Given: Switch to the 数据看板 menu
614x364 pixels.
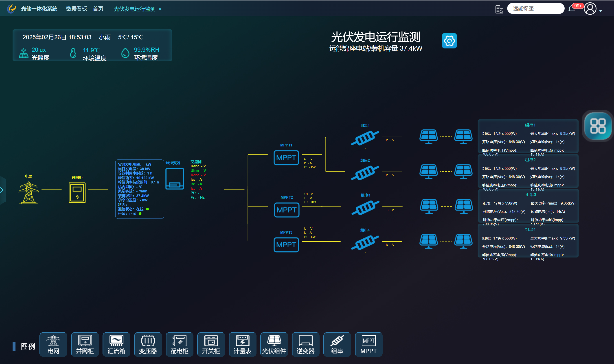Looking at the screenshot, I should [x=76, y=9].
